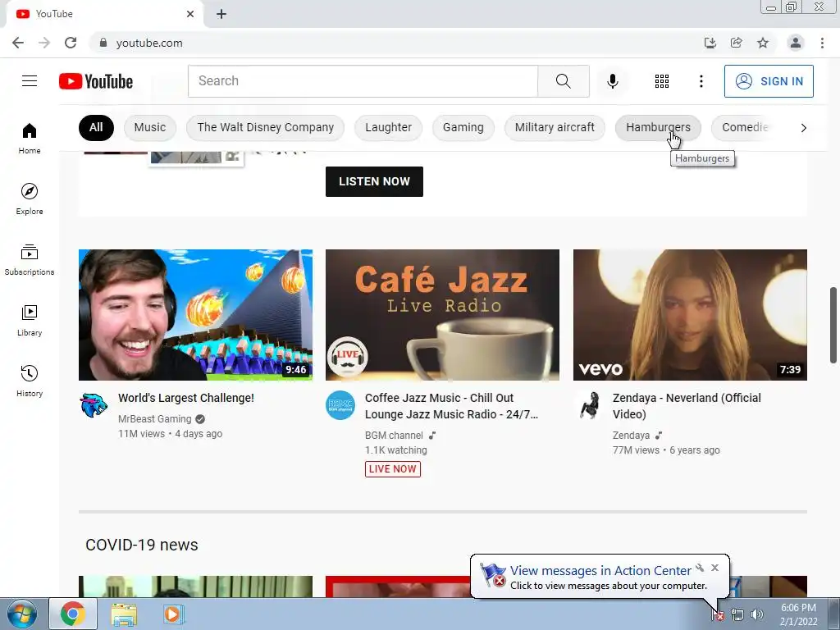Start voice search with the microphone icon
The height and width of the screenshot is (630, 840).
[612, 81]
